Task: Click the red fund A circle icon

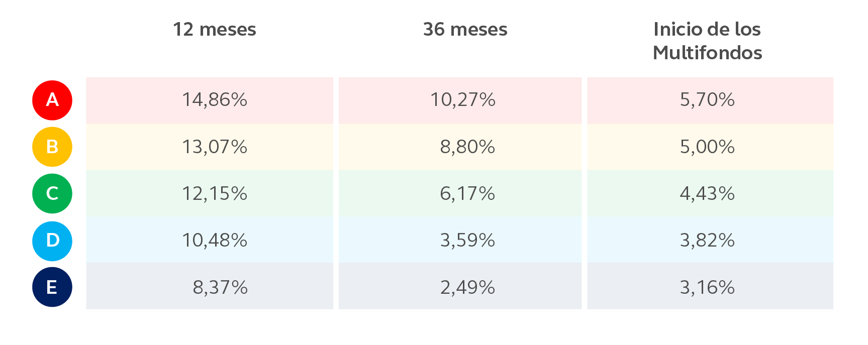Action: [x=52, y=100]
